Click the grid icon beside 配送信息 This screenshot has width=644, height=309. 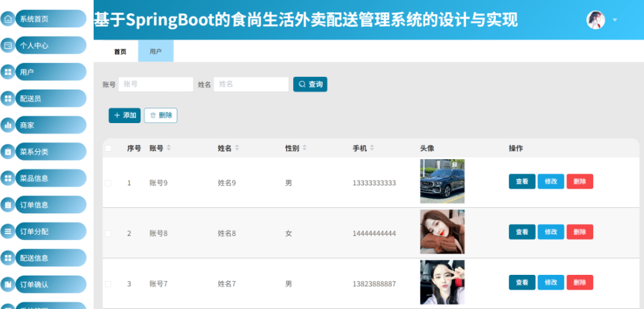coord(7,257)
